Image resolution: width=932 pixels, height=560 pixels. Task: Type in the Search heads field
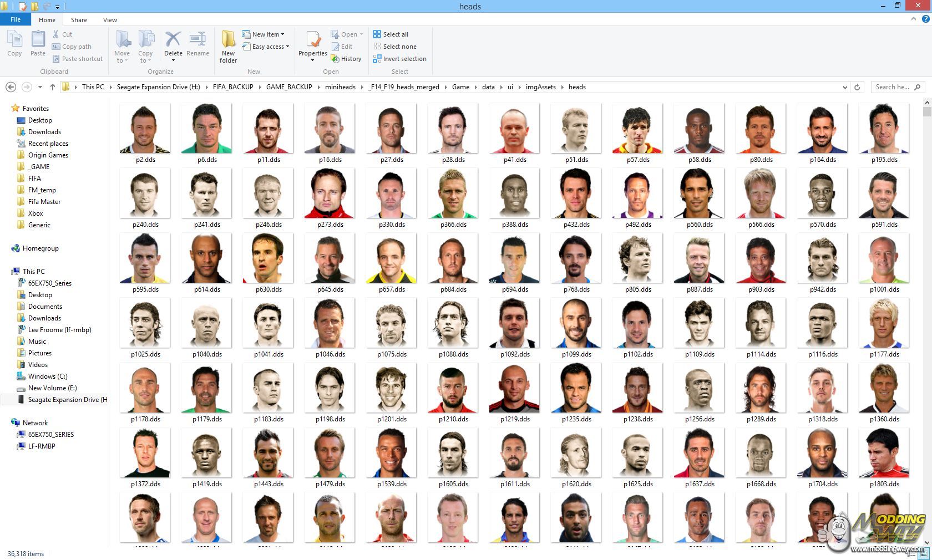click(x=892, y=87)
